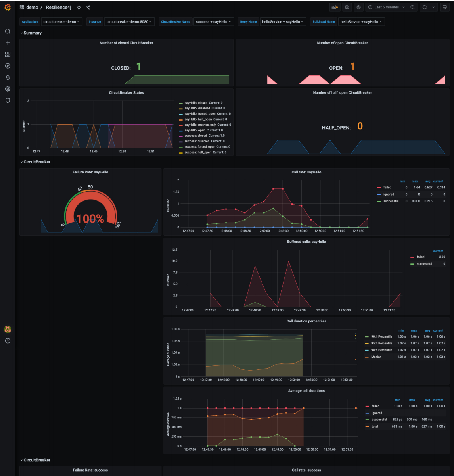The height and width of the screenshot is (476, 454).
Task: Zoom out the time range
Action: pyautogui.click(x=413, y=7)
